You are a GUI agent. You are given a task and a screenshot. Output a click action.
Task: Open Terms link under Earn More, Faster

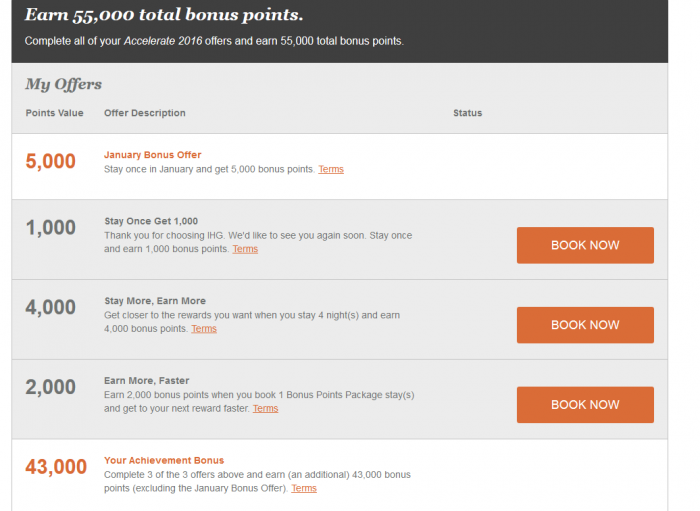click(265, 409)
